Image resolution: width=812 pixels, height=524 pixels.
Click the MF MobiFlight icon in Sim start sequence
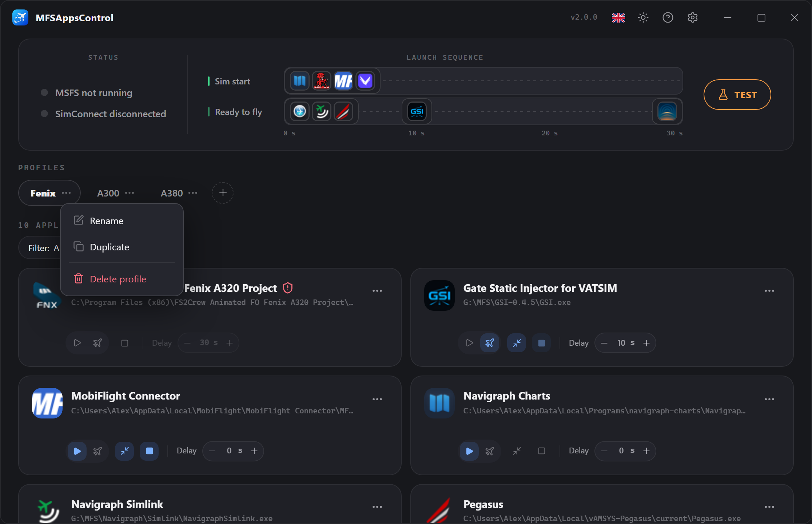click(x=343, y=81)
